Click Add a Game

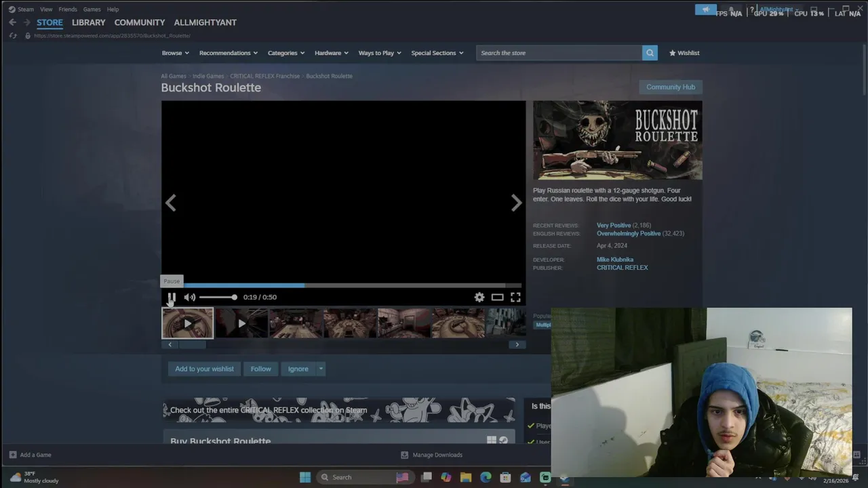(31, 455)
